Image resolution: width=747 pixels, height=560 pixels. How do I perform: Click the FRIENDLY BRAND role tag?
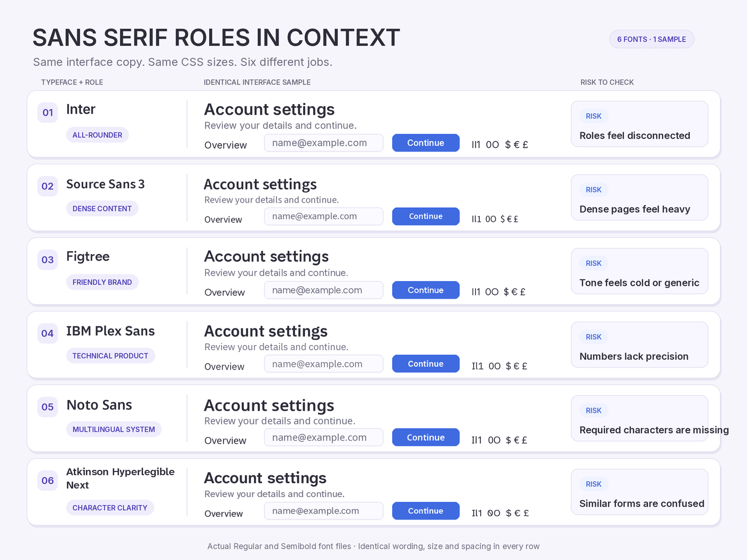pos(102,282)
